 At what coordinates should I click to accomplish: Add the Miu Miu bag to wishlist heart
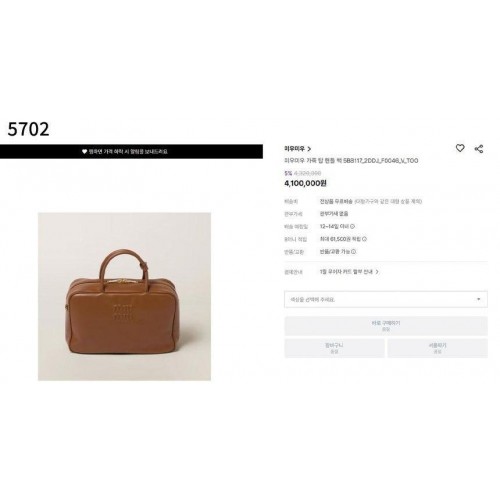[x=460, y=148]
